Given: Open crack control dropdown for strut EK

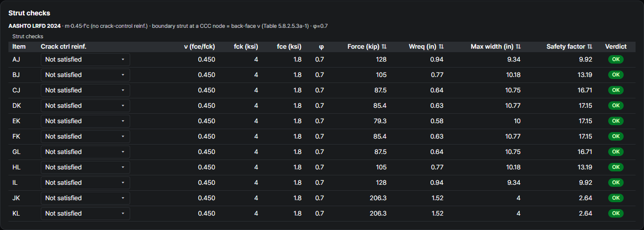Looking at the screenshot, I should (x=85, y=121).
